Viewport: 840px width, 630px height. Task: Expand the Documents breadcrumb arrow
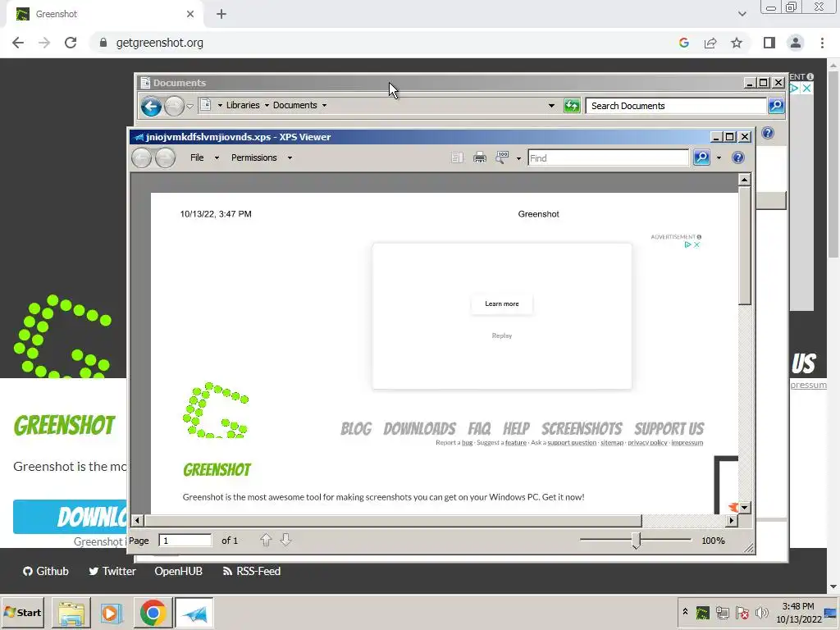pyautogui.click(x=324, y=106)
